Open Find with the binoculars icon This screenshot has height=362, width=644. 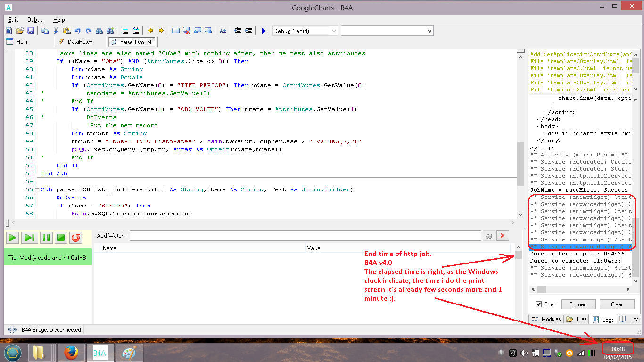pyautogui.click(x=99, y=31)
